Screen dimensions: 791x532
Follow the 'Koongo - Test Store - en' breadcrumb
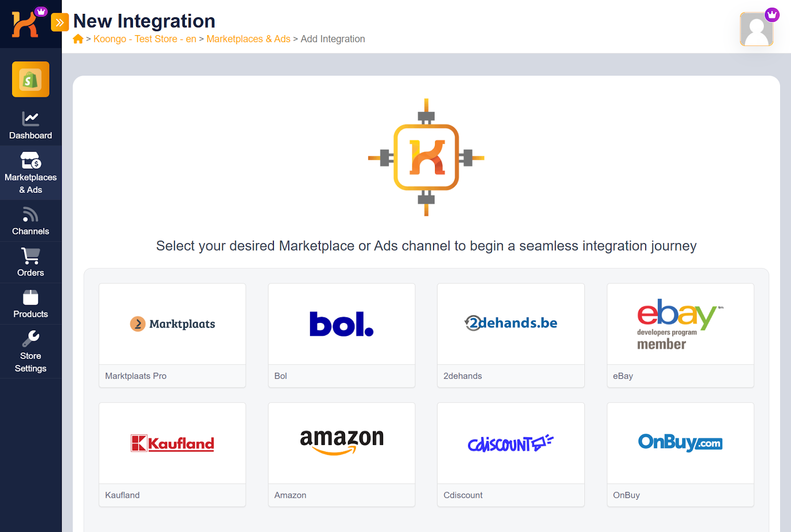click(145, 39)
